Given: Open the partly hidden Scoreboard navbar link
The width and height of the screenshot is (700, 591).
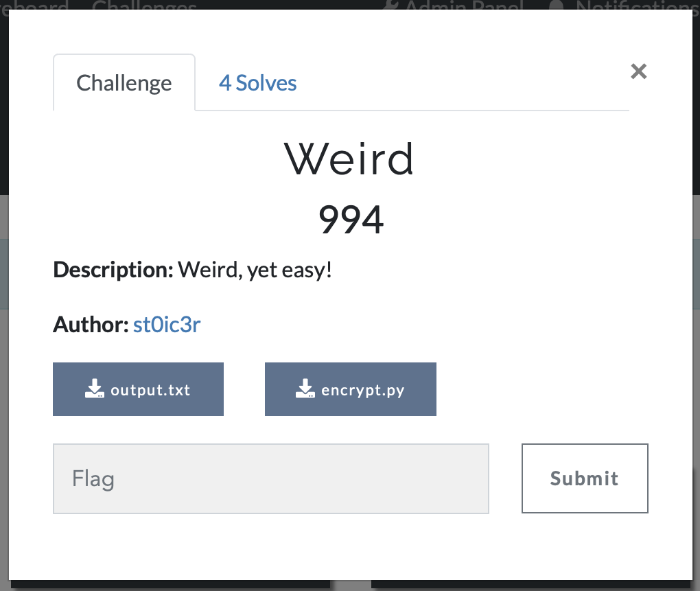Looking at the screenshot, I should (x=34, y=5).
